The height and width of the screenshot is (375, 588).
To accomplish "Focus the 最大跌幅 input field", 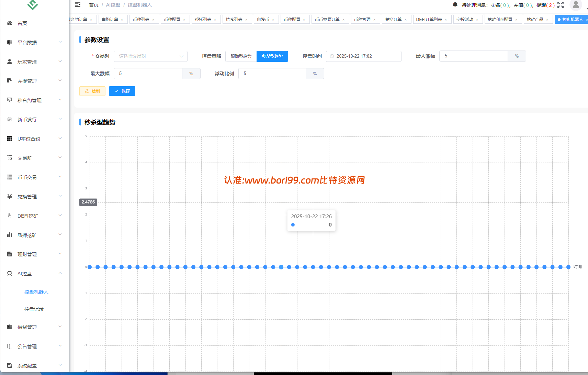I will coord(148,74).
